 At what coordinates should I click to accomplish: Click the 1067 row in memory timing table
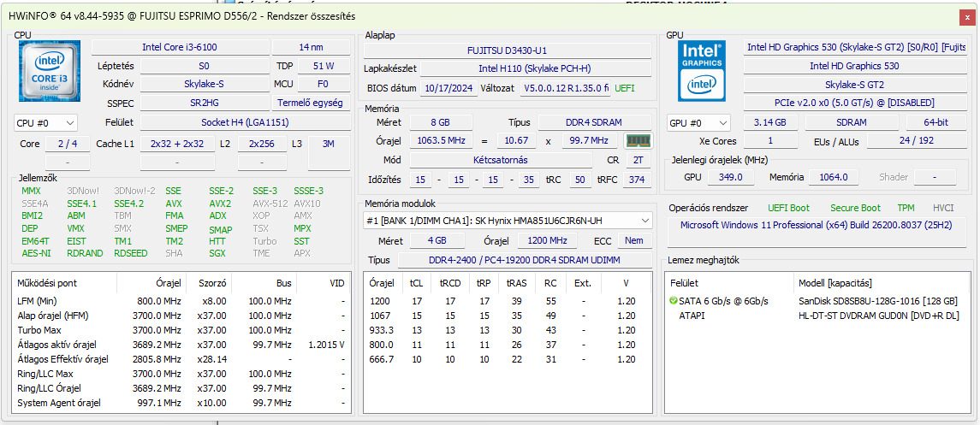(508, 316)
